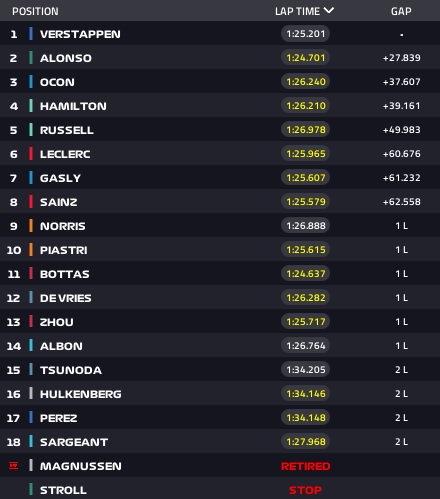Click Tsunoda's 1:34.205 lap time
The width and height of the screenshot is (440, 499).
point(306,370)
